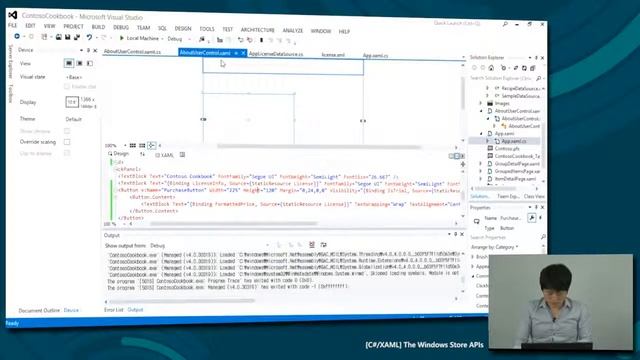Pin the Device panel
Screen dimensions: 640x360
pyautogui.click(x=88, y=50)
